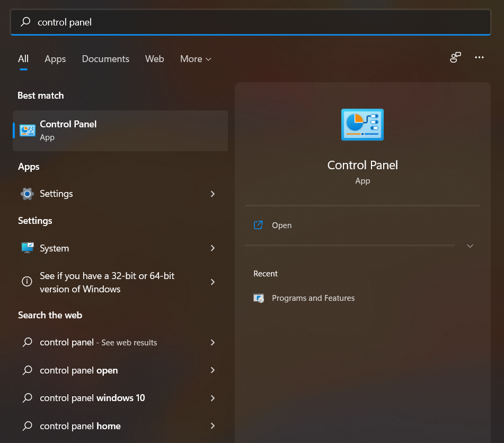Click the search magnifier icon in search box
The image size is (504, 443).
(x=25, y=22)
